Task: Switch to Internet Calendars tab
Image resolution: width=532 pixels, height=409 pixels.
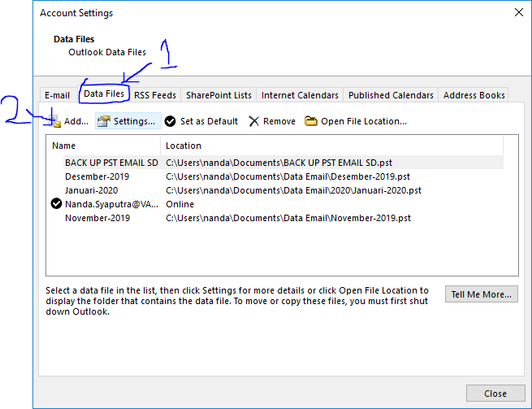Action: point(300,95)
